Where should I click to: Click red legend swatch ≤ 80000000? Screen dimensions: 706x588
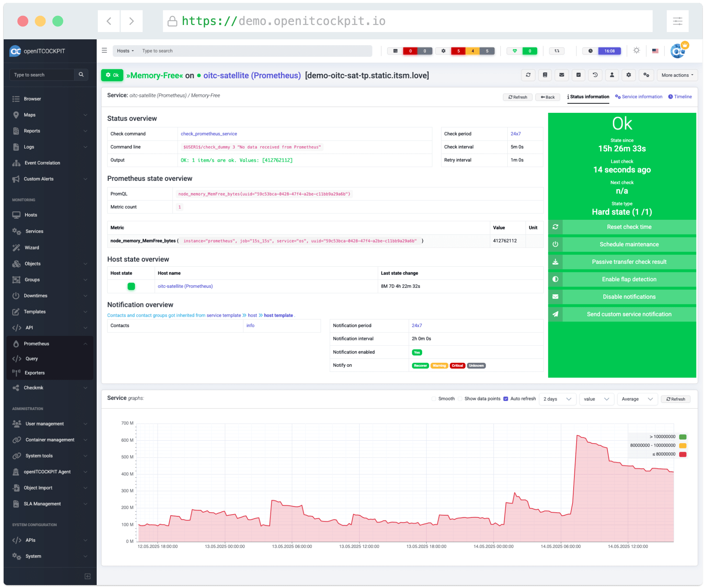pyautogui.click(x=683, y=454)
